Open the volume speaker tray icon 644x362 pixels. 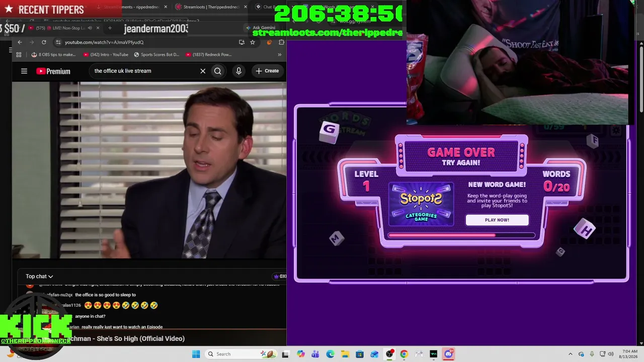coord(611,354)
